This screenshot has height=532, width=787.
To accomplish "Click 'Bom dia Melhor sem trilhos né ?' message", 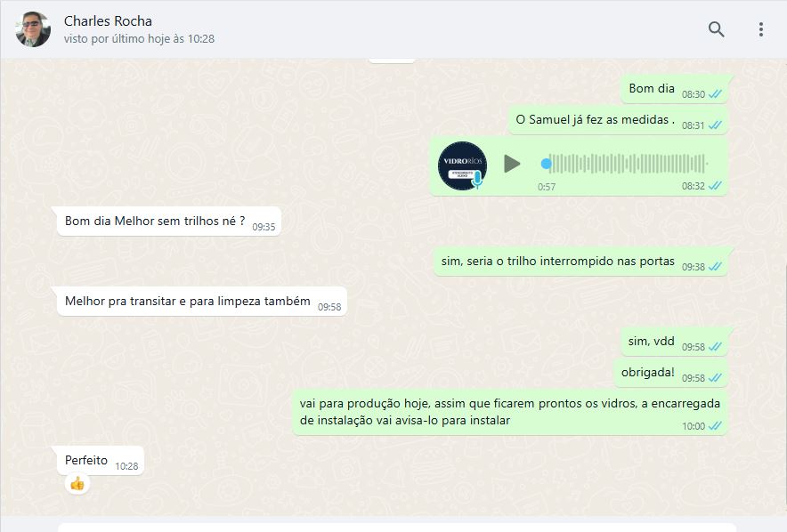I will pyautogui.click(x=169, y=222).
